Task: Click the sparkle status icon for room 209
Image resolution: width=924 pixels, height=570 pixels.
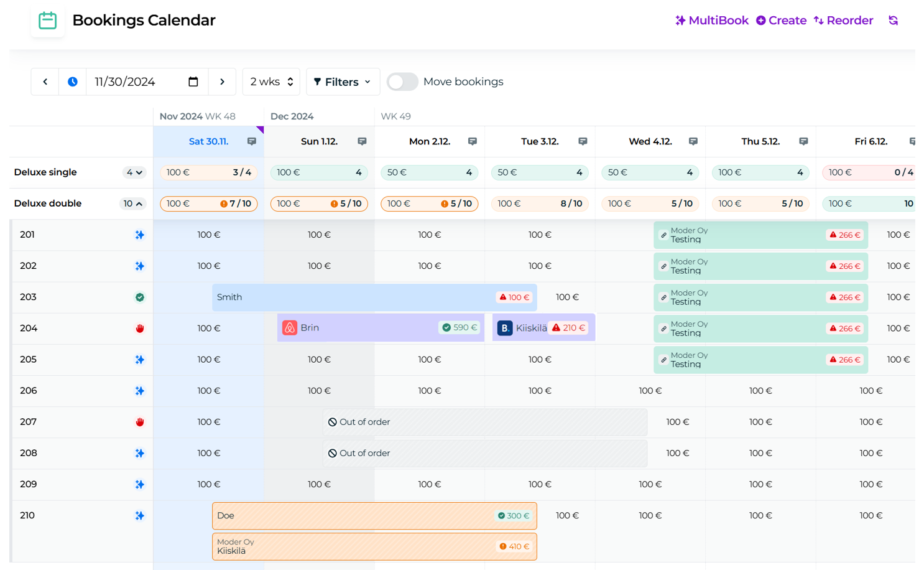Action: [140, 484]
